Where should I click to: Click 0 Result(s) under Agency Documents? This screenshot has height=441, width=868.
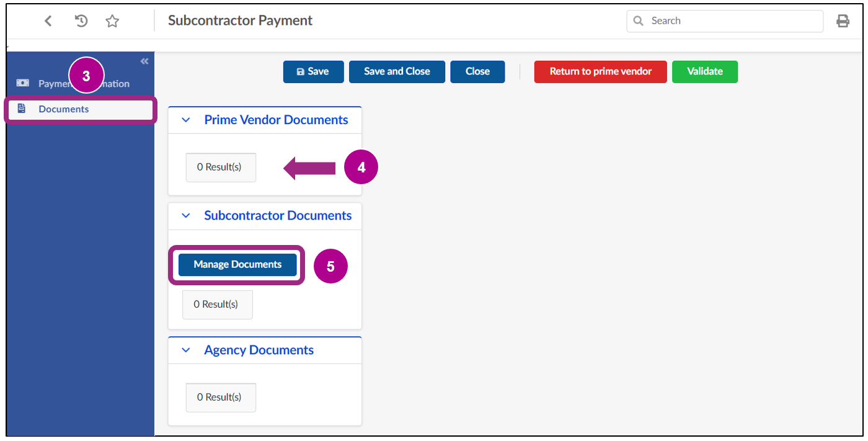pyautogui.click(x=221, y=397)
